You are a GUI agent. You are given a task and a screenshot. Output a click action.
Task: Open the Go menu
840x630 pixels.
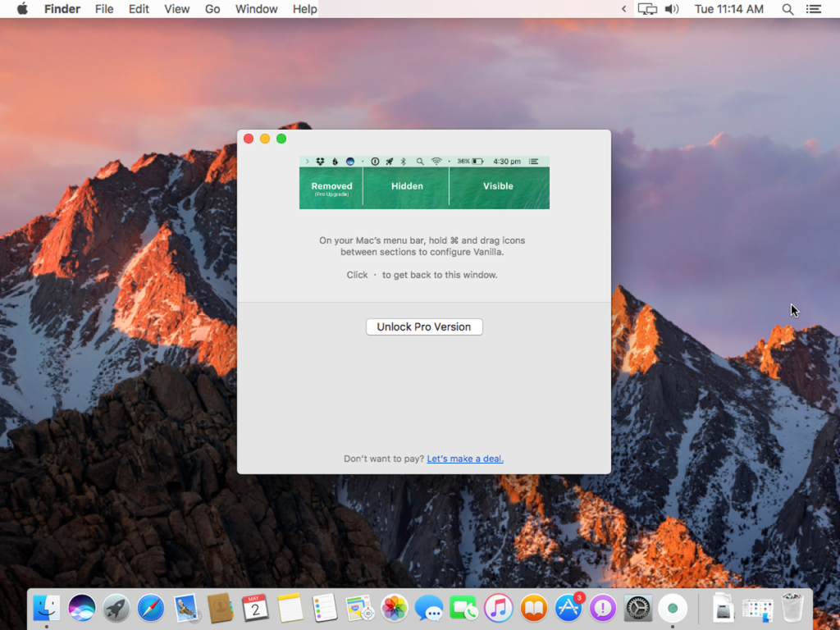212,9
